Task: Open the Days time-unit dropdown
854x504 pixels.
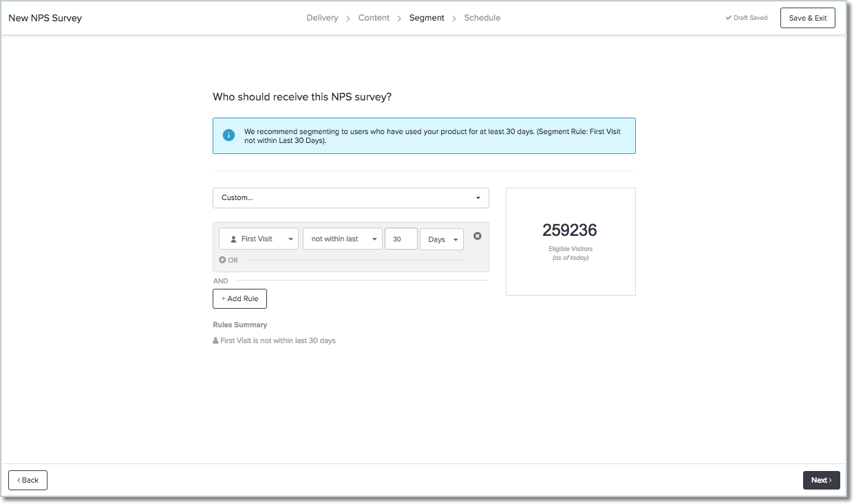Action: point(441,239)
